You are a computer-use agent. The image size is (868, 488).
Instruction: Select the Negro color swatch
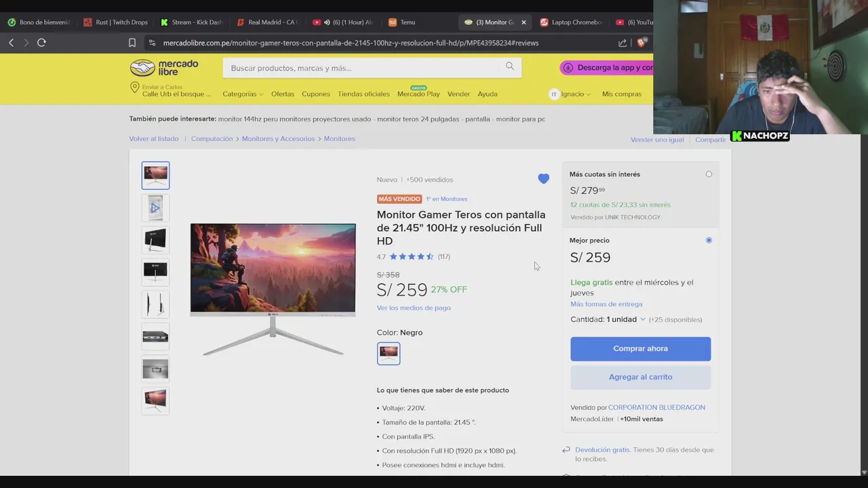[x=389, y=353]
